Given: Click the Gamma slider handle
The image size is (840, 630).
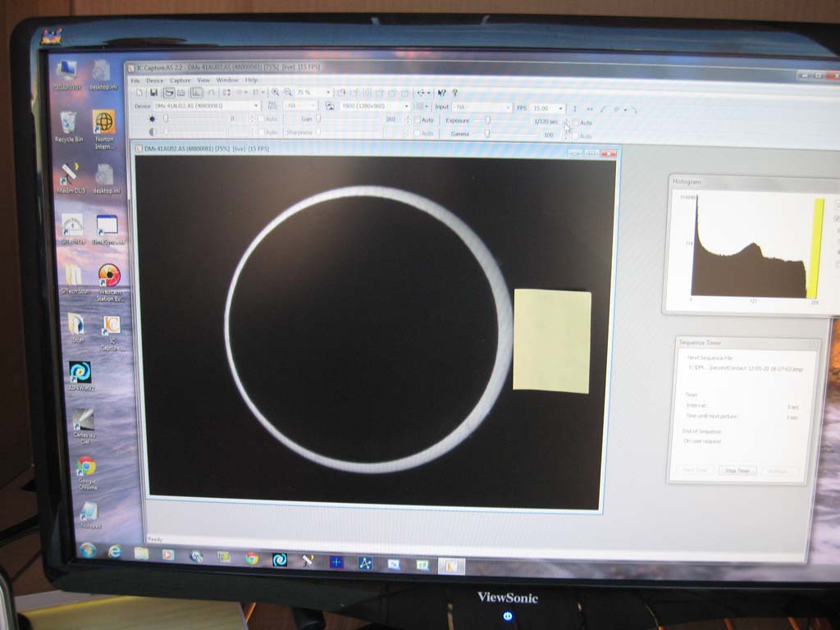Looking at the screenshot, I should click(487, 134).
